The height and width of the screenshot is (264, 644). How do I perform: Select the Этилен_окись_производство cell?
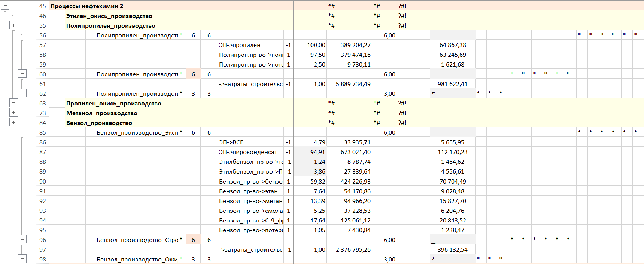pyautogui.click(x=109, y=16)
